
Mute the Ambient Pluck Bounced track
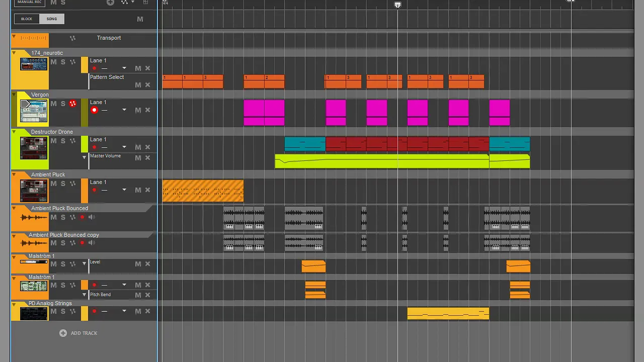coord(53,217)
